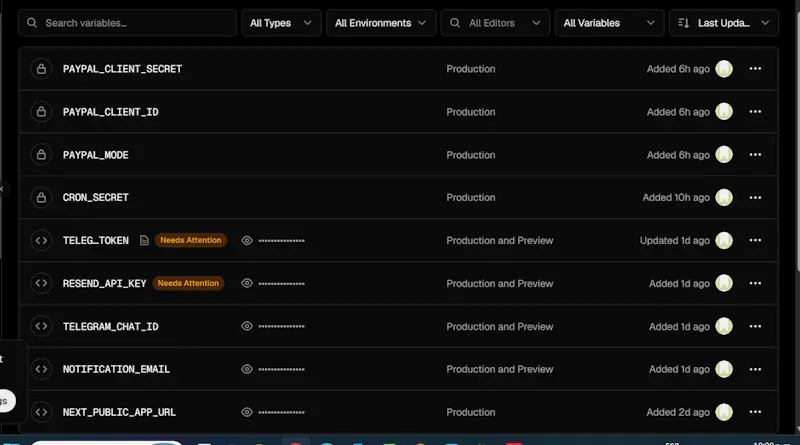The image size is (800, 445).
Task: Select the RESEND_API_KEY variable name
Action: [105, 283]
